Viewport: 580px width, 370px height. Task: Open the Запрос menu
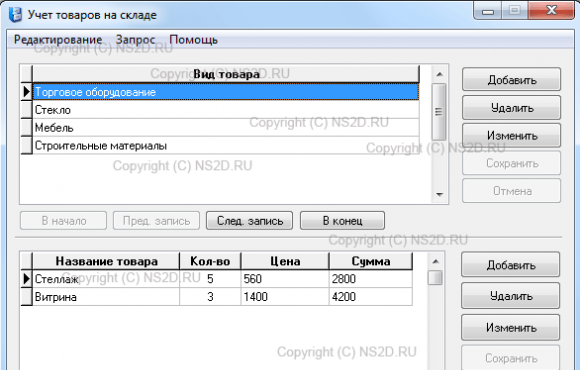[135, 40]
